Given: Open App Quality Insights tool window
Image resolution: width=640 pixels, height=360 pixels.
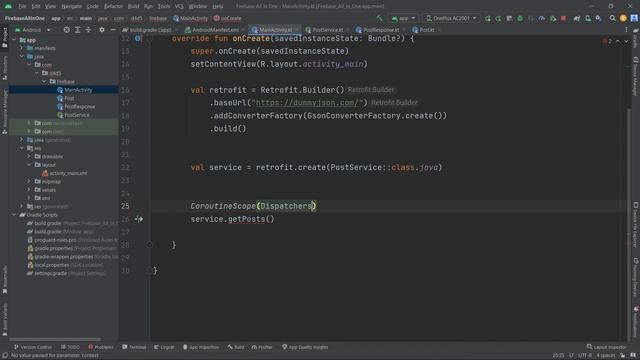Looking at the screenshot, I should (305, 347).
